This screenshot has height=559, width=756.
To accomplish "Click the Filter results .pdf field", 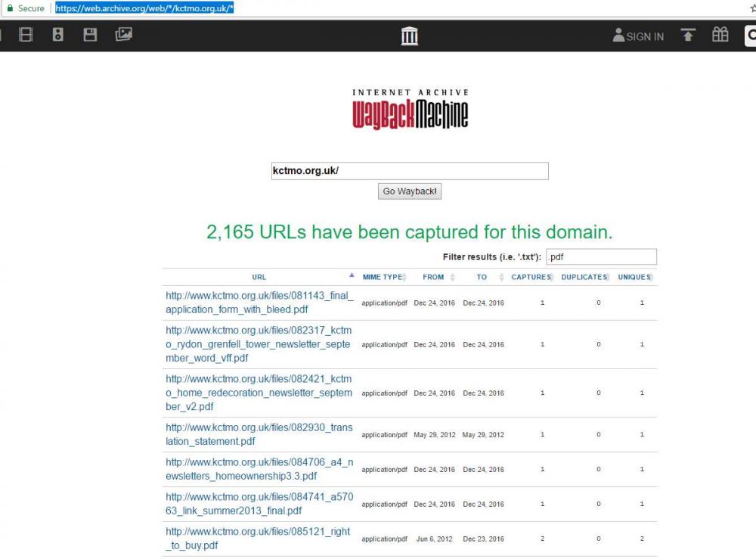I will point(601,256).
